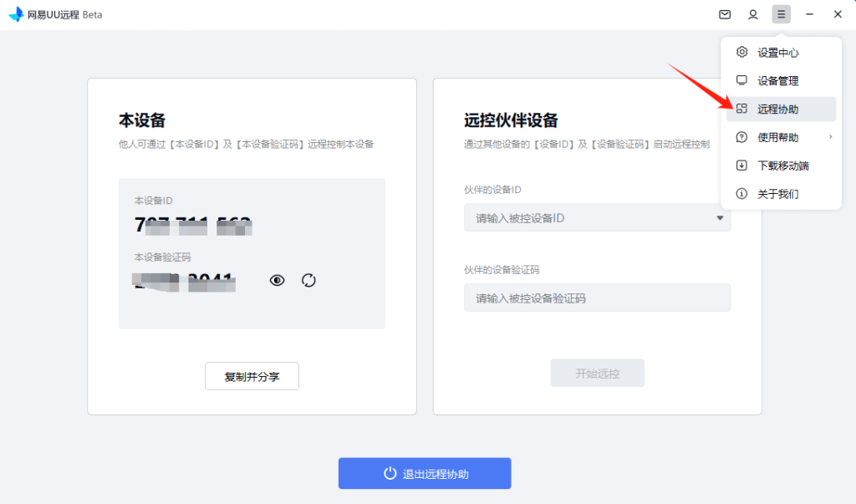The width and height of the screenshot is (856, 504).
Task: Click the 本设备ID label
Action: tap(154, 201)
